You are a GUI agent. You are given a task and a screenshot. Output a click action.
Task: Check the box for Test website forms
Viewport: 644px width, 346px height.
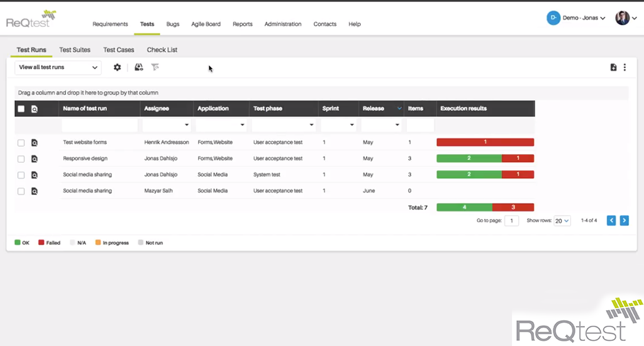(21, 143)
